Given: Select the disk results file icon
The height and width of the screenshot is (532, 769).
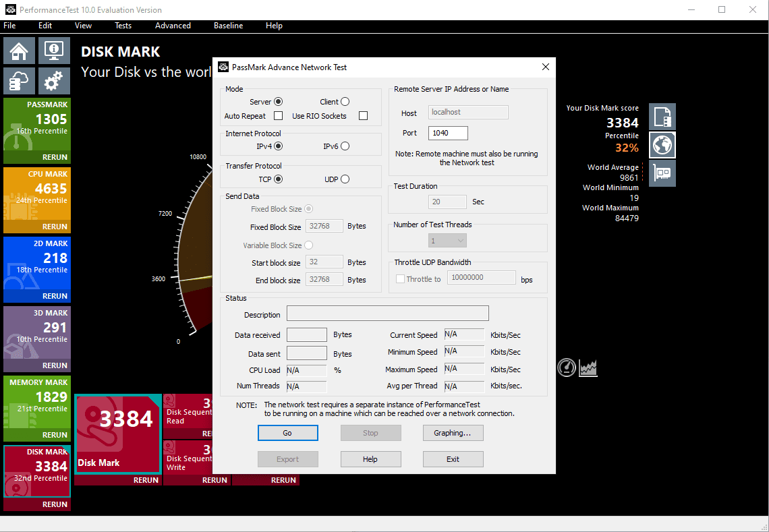Looking at the screenshot, I should pyautogui.click(x=662, y=116).
